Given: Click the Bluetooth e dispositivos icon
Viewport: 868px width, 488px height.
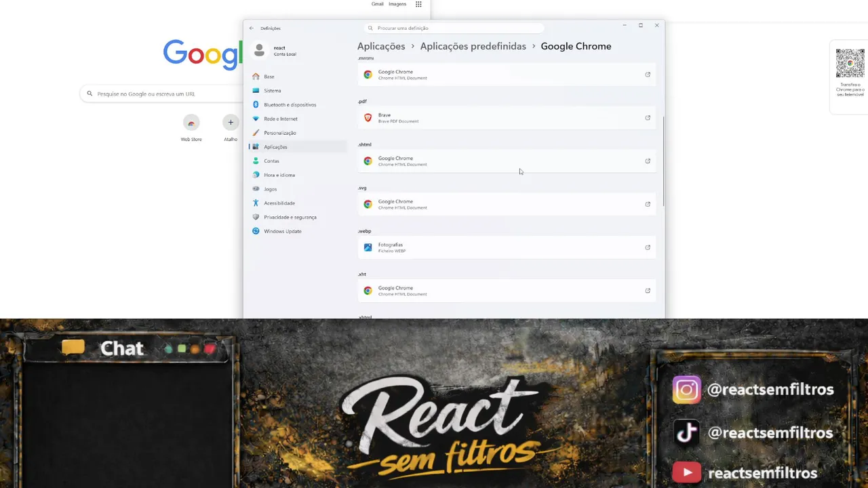Looking at the screenshot, I should coord(256,104).
